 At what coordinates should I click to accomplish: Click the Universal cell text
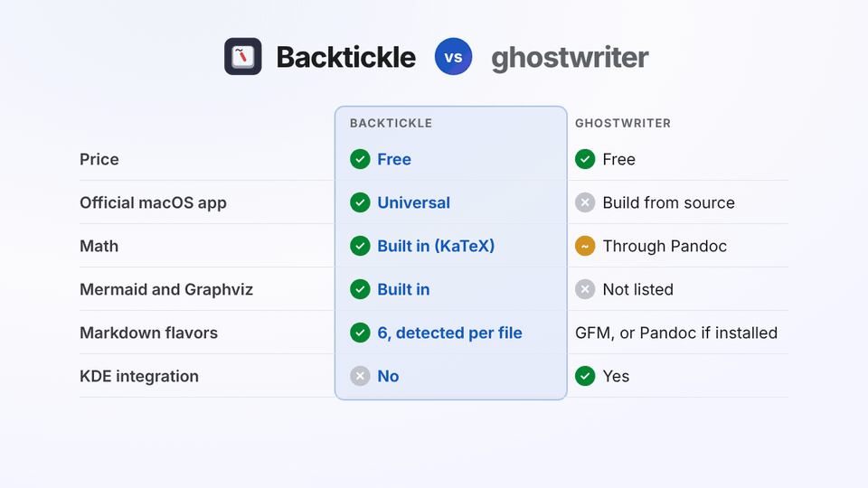(x=413, y=203)
